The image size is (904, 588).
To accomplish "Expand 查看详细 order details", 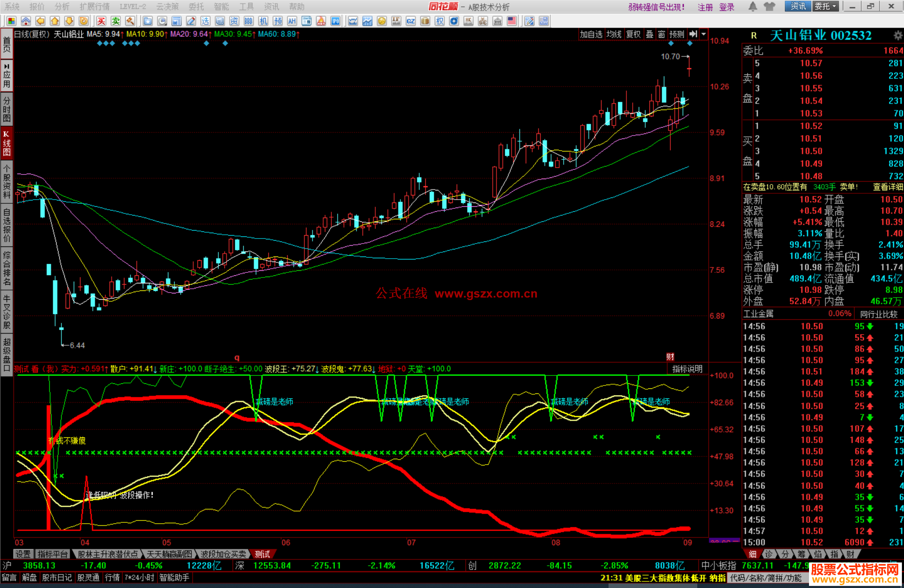I will point(888,187).
